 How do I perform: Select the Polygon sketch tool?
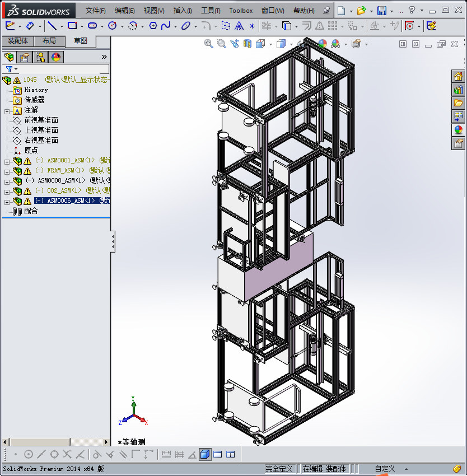click(x=153, y=26)
